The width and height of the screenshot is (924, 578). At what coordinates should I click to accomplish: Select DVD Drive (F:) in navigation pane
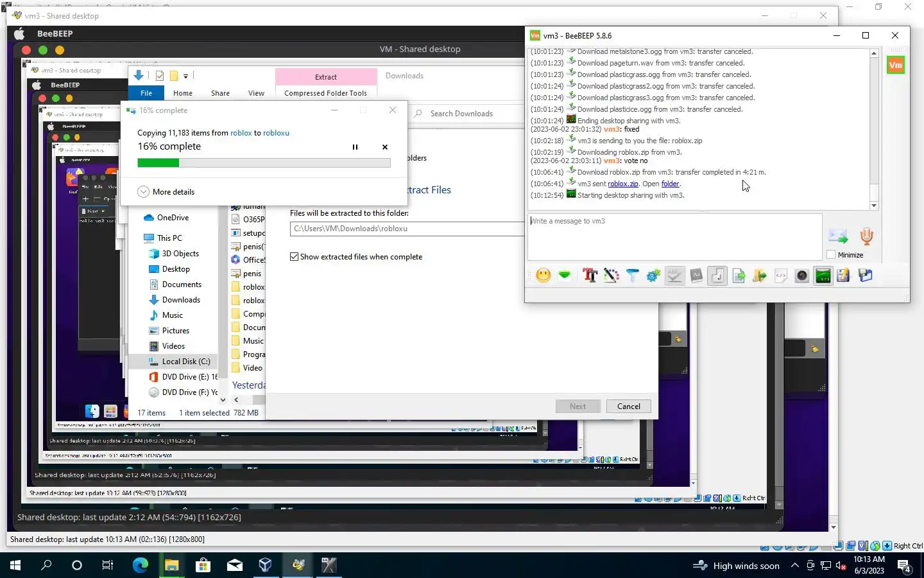point(183,392)
